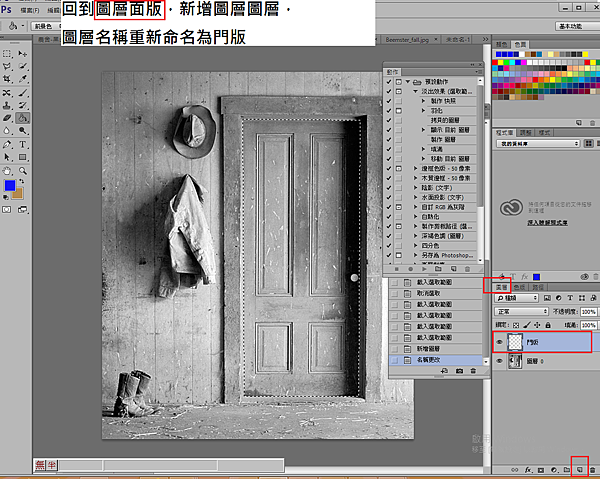Select the Rectangular Marquee tool
Screen dimensions: 600x479
7,54
